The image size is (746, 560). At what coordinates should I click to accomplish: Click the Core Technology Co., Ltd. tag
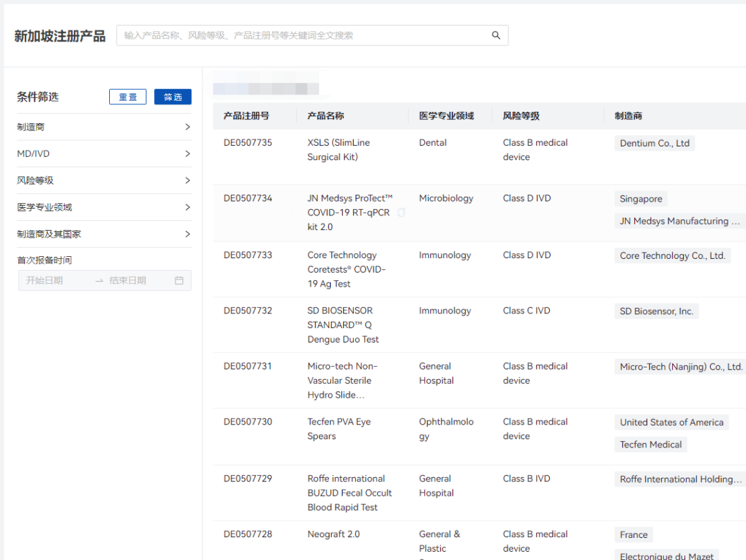tap(672, 255)
